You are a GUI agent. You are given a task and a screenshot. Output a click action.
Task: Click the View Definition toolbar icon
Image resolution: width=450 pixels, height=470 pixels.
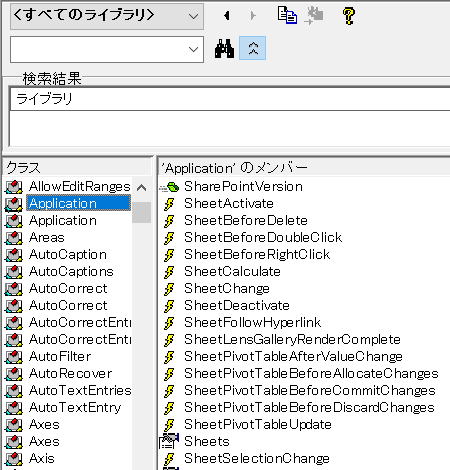coord(314,15)
